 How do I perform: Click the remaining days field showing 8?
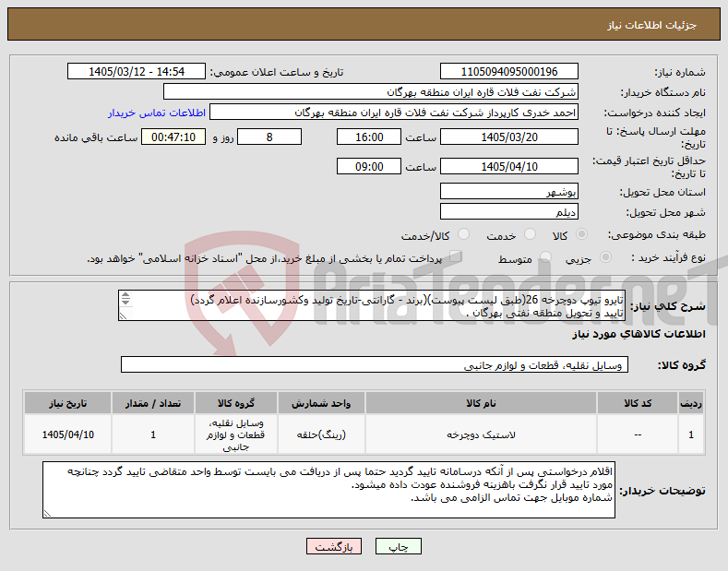(x=269, y=137)
